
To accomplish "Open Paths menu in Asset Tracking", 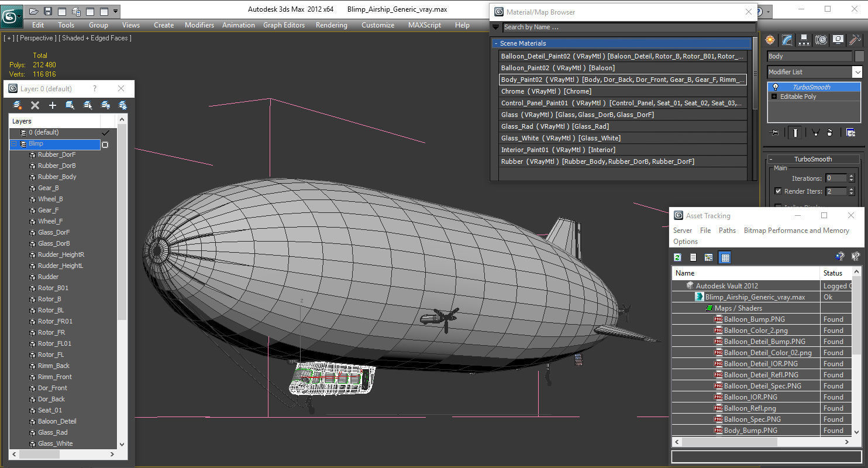I will (x=727, y=230).
